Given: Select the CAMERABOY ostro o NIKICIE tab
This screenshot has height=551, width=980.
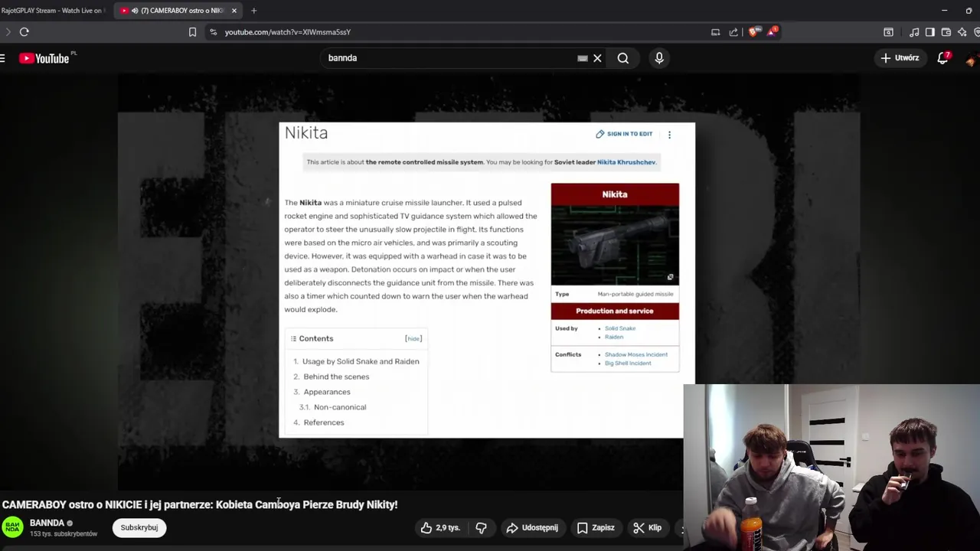Looking at the screenshot, I should (178, 11).
